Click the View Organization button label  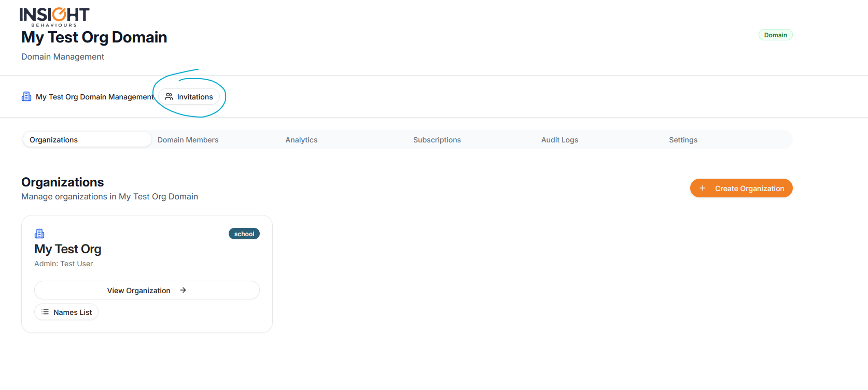pyautogui.click(x=138, y=291)
